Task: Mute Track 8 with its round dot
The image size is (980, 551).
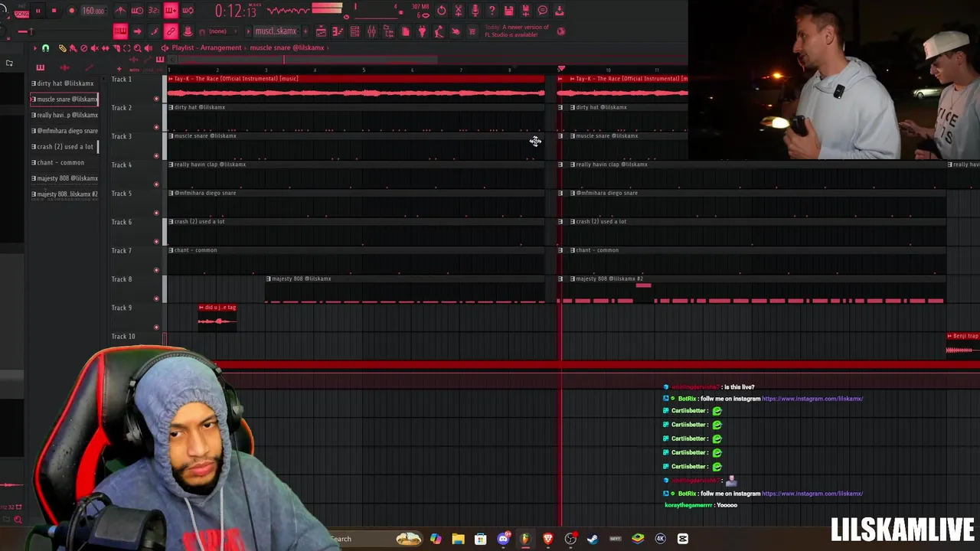Action: pos(156,298)
